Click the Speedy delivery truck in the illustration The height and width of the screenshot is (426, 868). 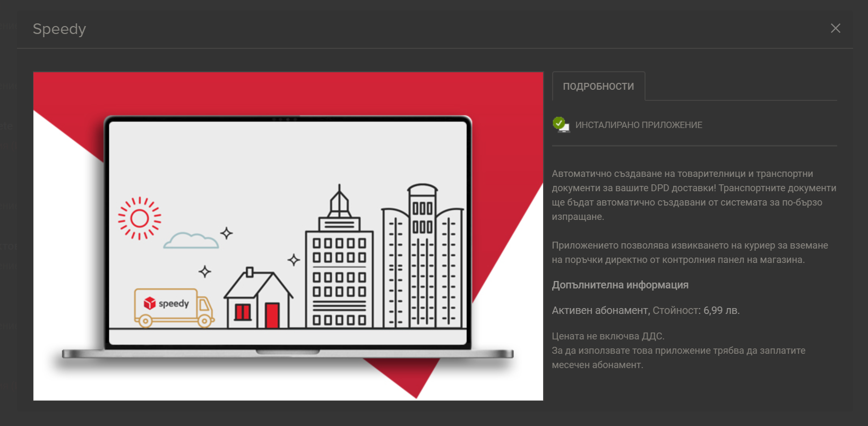pyautogui.click(x=174, y=307)
